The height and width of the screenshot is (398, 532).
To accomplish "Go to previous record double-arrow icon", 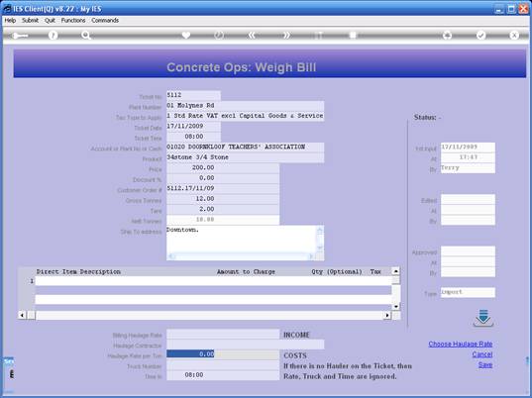I will pos(252,35).
